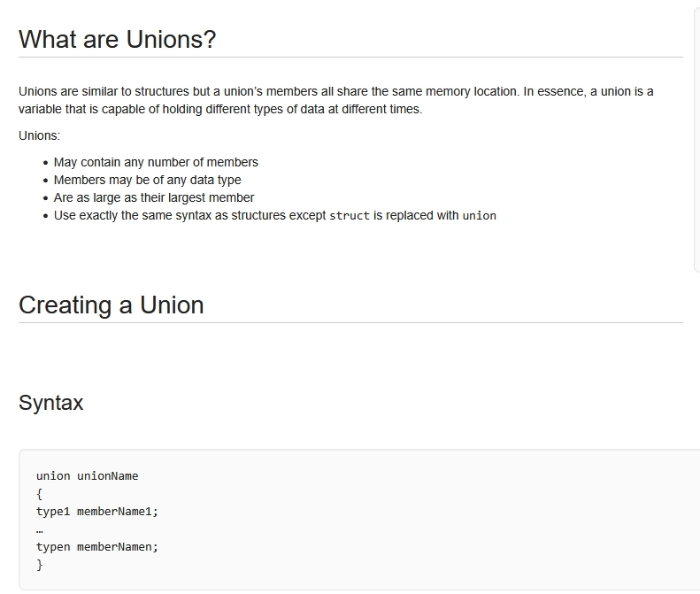The image size is (700, 594).
Task: Click bullet "Members may be of any data type"
Action: (147, 180)
